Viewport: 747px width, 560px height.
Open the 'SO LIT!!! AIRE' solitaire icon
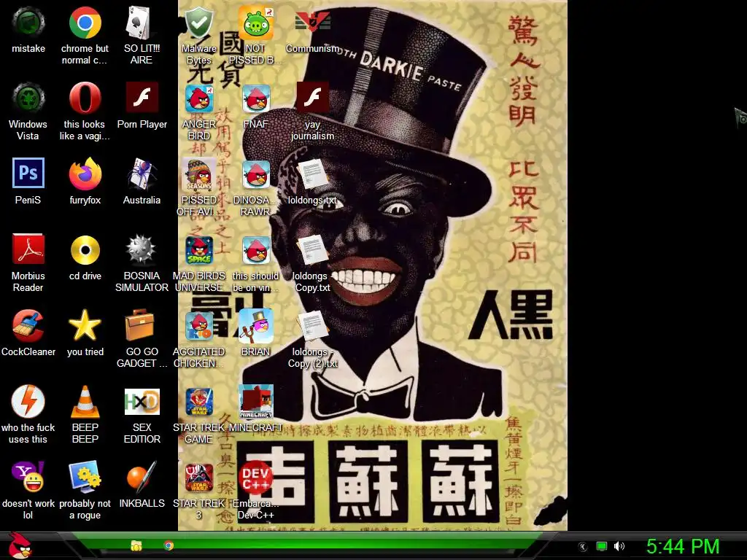142,23
